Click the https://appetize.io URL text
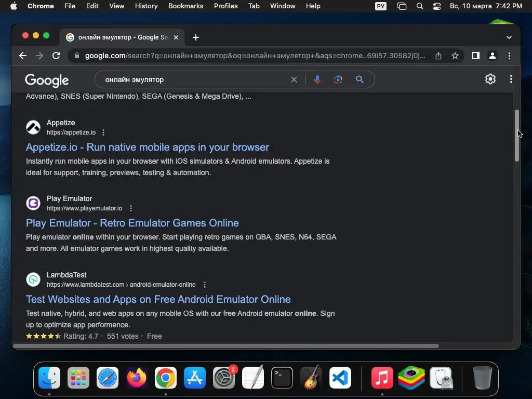The height and width of the screenshot is (399, 532). tap(71, 132)
